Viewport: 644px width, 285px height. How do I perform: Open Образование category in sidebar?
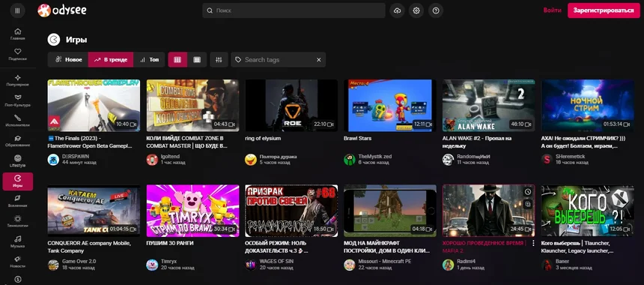click(18, 141)
